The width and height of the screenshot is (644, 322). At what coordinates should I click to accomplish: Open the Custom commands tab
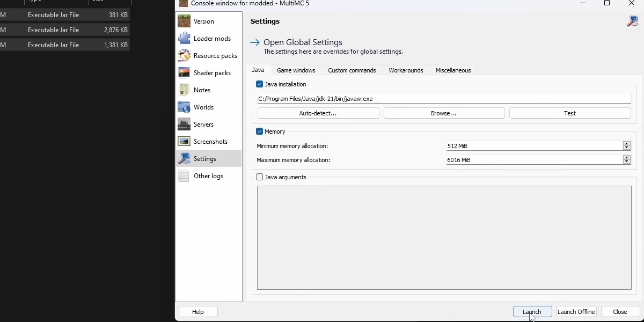[352, 70]
